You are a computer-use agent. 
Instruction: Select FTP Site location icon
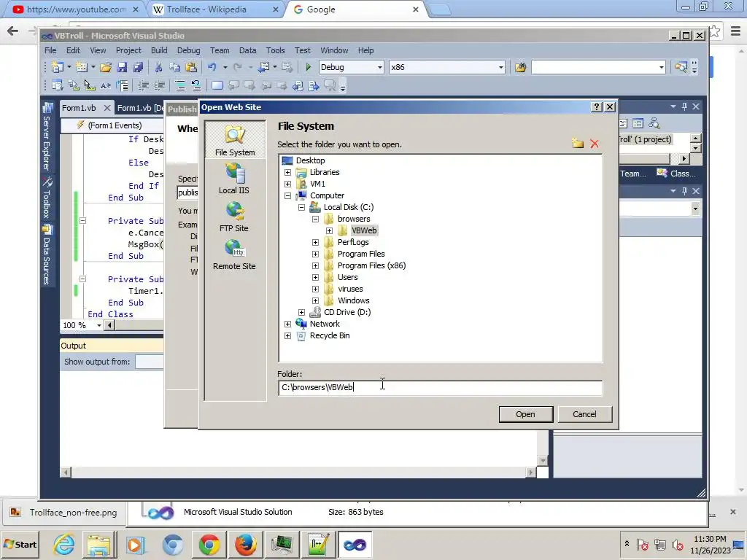pos(234,217)
